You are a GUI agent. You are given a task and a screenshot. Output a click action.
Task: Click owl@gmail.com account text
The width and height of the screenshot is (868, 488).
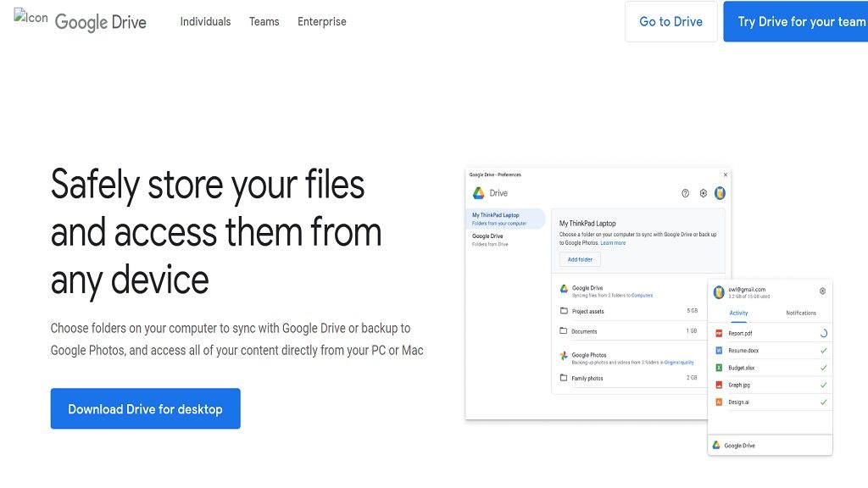tap(747, 290)
